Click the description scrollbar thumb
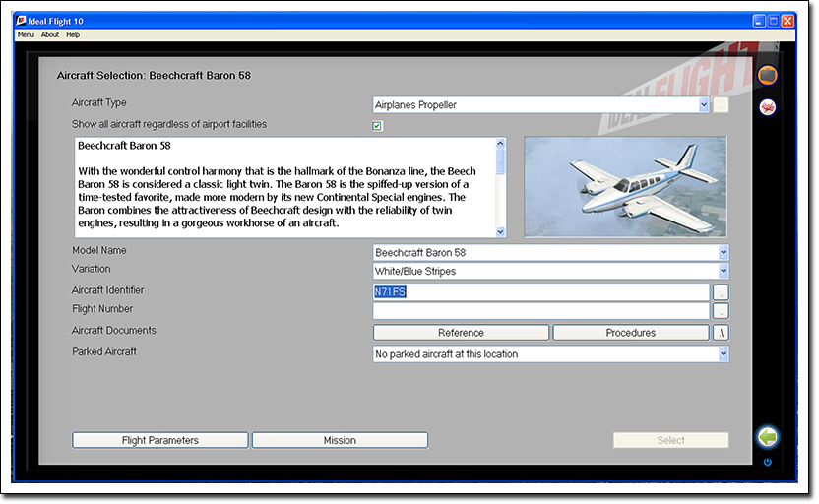This screenshot has height=504, width=819. coord(500,161)
